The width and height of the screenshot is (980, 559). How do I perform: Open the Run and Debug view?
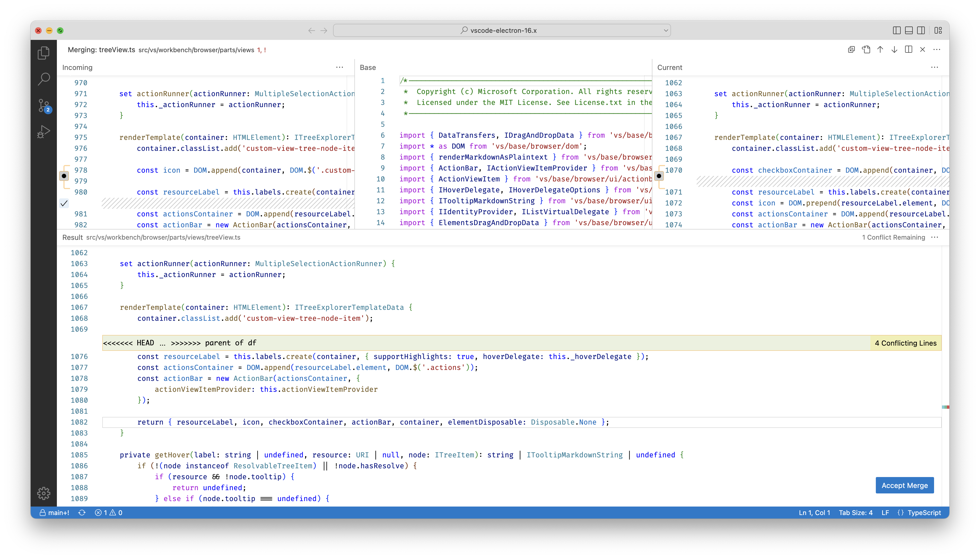pos(44,132)
